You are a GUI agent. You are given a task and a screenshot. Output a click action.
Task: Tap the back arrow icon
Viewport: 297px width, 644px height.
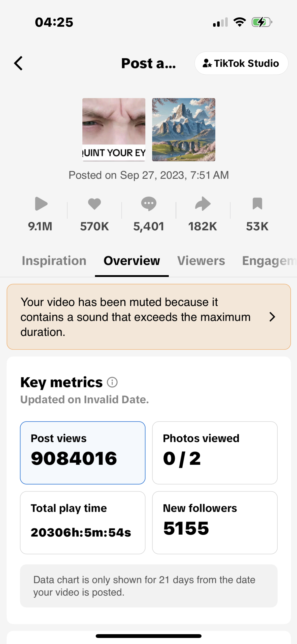point(18,63)
